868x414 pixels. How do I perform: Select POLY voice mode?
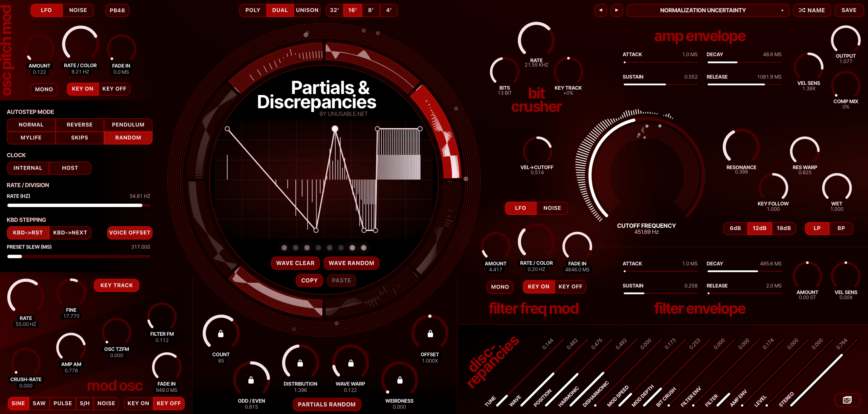(x=253, y=10)
